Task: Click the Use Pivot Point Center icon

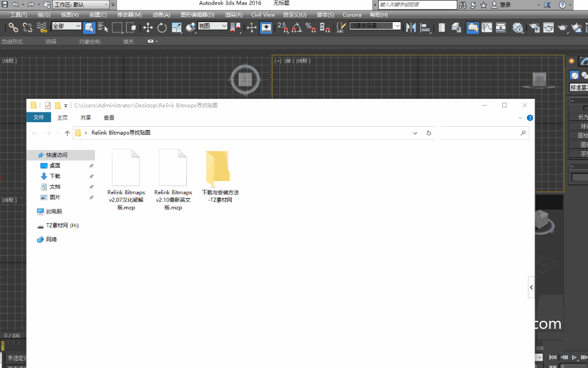Action: 236,27
